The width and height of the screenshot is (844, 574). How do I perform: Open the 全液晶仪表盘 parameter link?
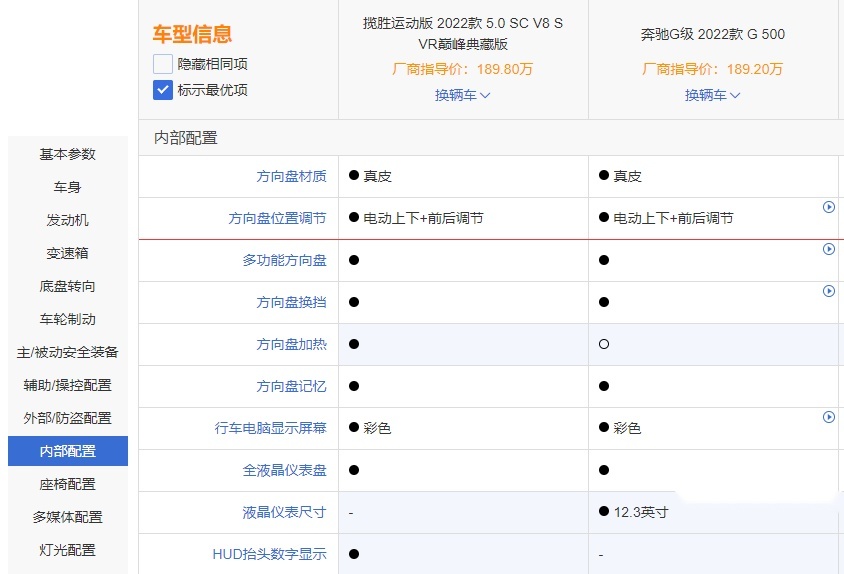click(x=284, y=470)
